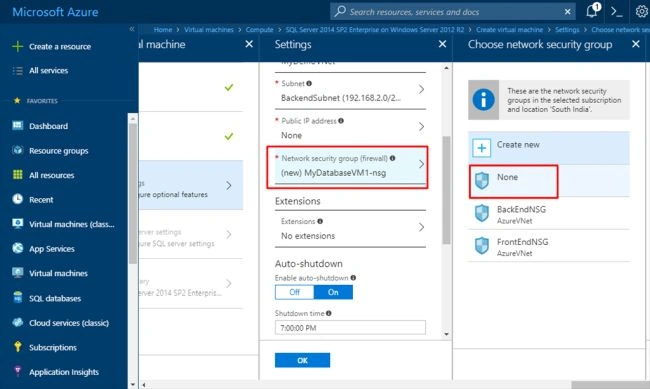Screen dimensions: 650x389
Task: Click the All resources grid icon
Action: coord(17,175)
